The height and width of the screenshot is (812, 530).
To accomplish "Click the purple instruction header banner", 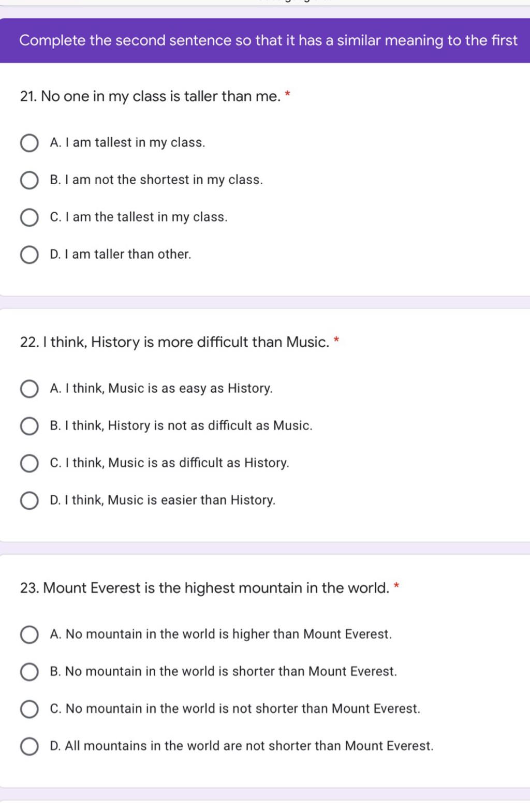I will [x=265, y=40].
